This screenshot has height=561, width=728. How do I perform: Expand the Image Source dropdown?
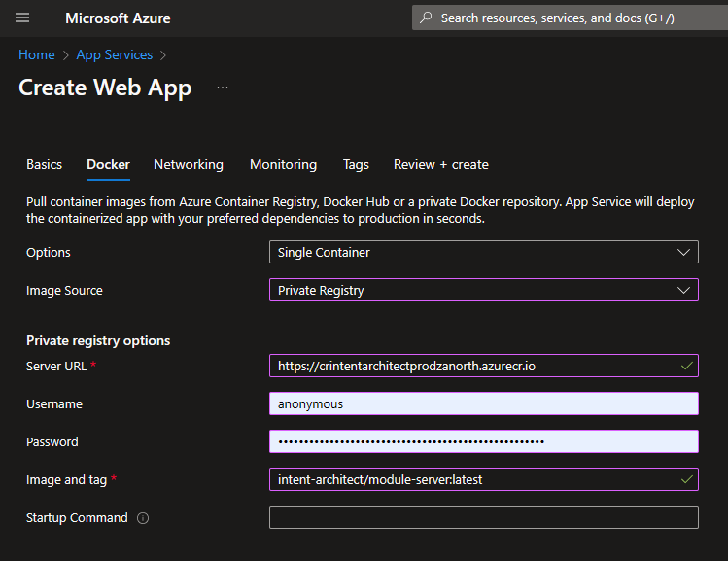click(483, 290)
